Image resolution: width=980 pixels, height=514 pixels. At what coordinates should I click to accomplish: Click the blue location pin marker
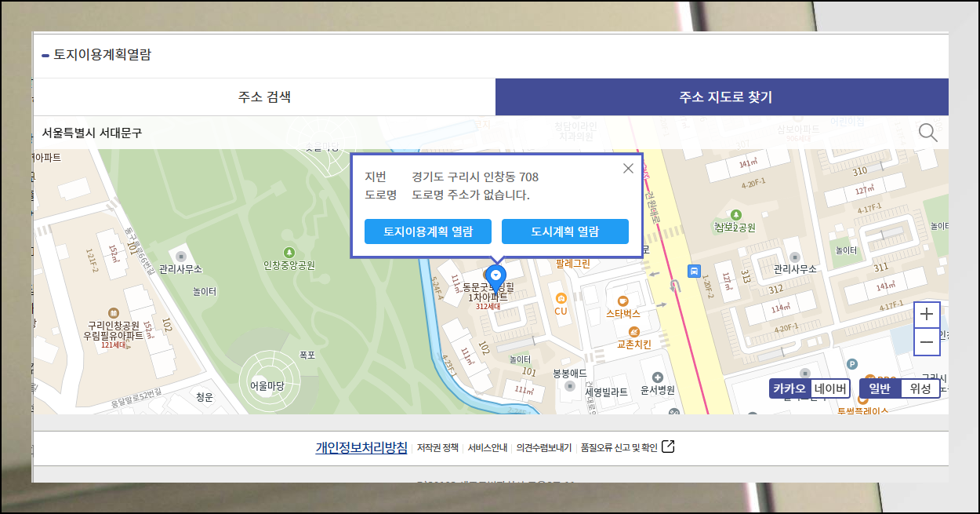[495, 279]
